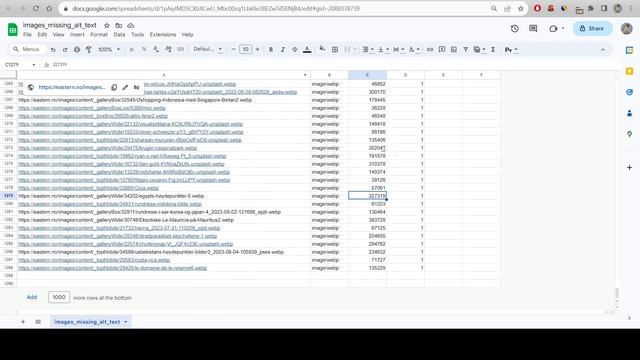Screen dimensions: 640x360
Task: Edit the rows count field showing 1000
Action: coord(59,297)
